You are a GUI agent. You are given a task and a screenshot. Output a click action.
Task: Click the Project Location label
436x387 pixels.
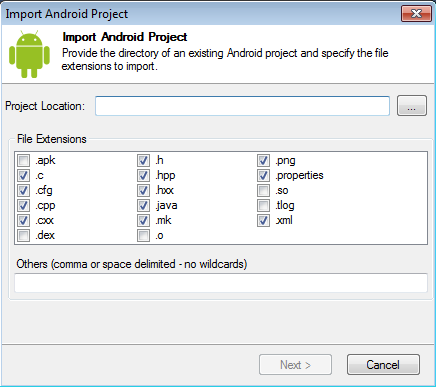pyautogui.click(x=45, y=106)
